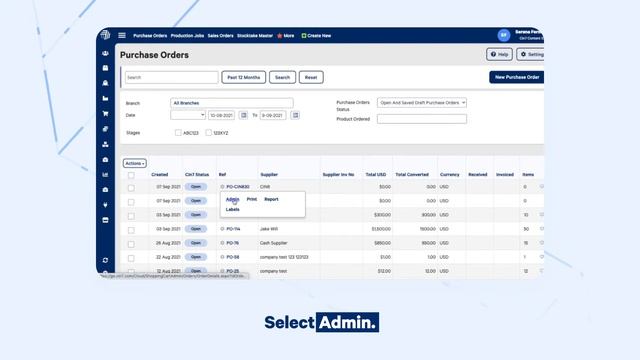Open Sales Orders in top navigation

pyautogui.click(x=220, y=36)
